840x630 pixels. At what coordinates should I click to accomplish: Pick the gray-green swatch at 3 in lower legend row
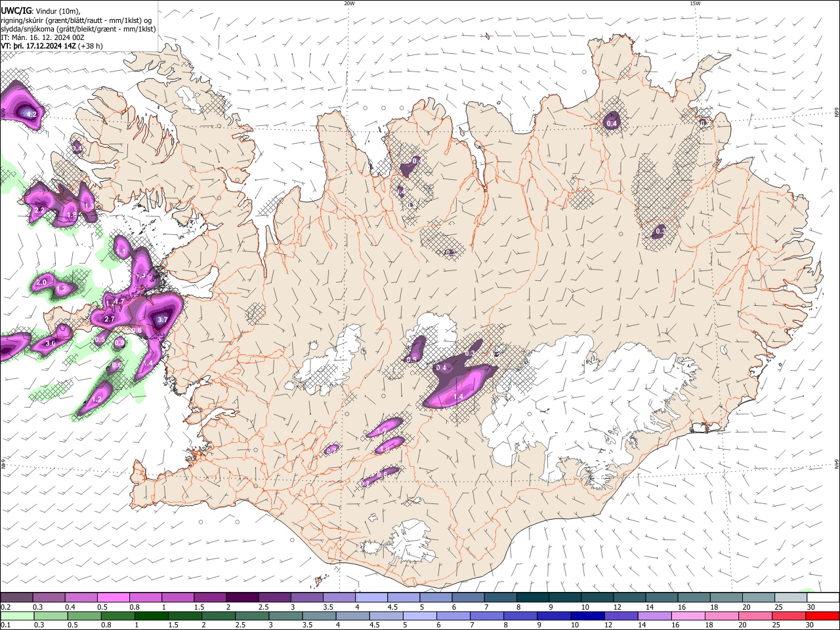[285, 616]
